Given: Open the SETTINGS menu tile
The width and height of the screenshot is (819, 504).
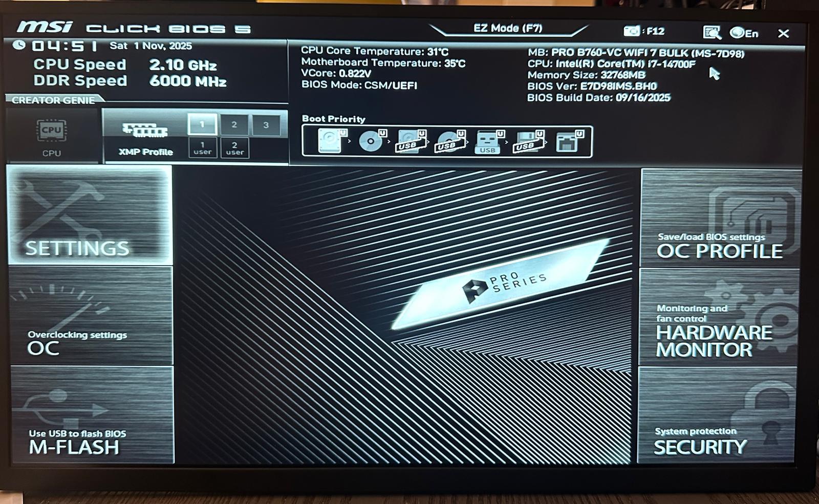Looking at the screenshot, I should click(x=90, y=215).
